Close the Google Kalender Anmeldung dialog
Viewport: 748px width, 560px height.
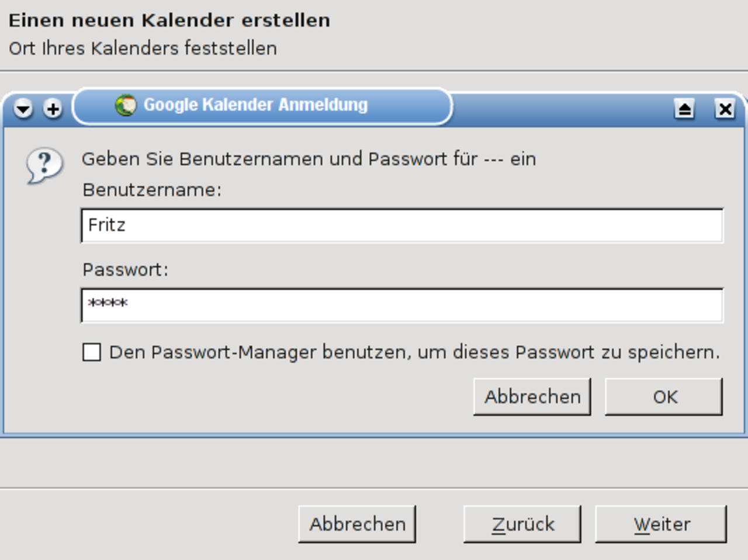(725, 109)
